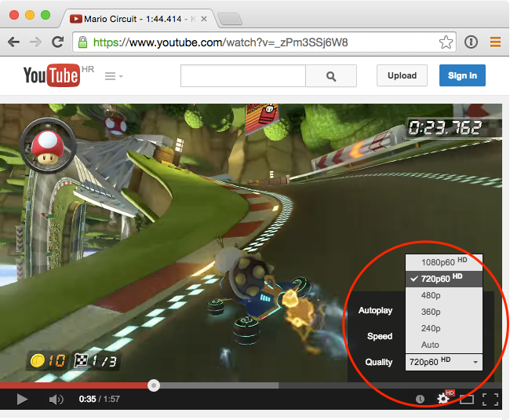
Task: Click the green padlock security icon
Action: pos(82,42)
